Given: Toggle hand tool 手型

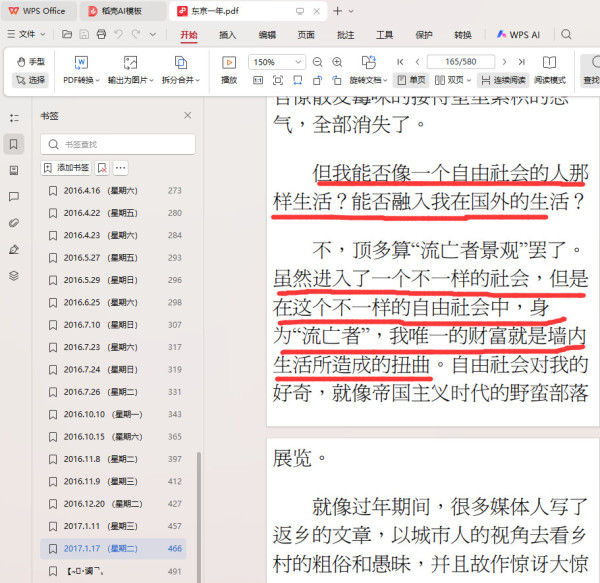Looking at the screenshot, I should coord(31,62).
